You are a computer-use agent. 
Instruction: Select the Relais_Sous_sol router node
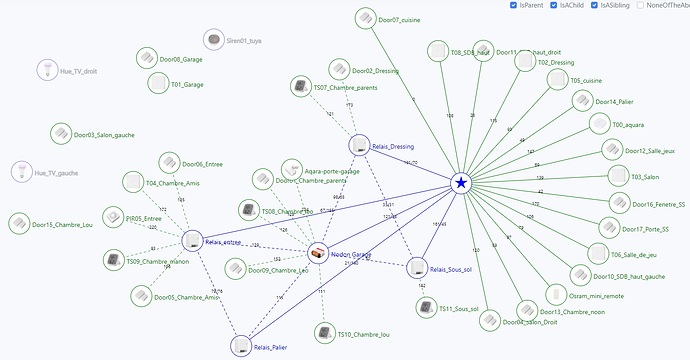point(417,268)
